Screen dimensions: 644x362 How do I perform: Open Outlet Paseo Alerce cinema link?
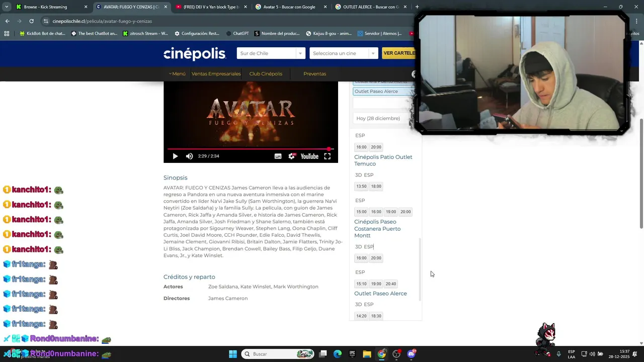(380, 294)
